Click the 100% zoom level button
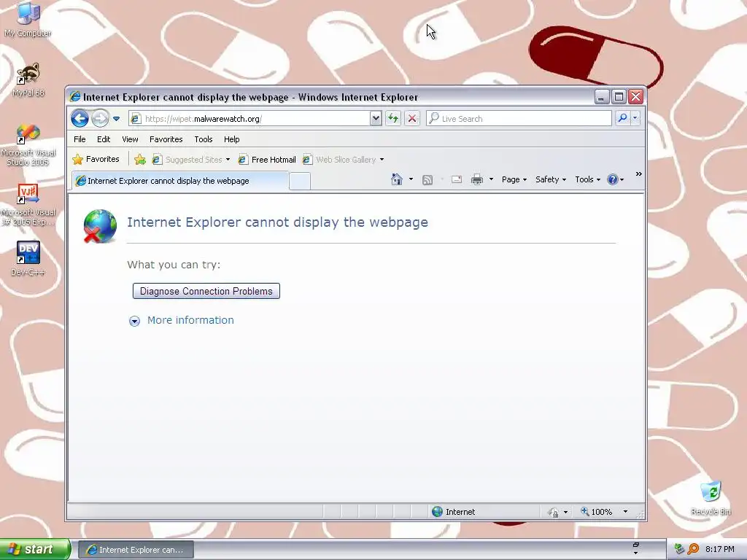 [597, 512]
